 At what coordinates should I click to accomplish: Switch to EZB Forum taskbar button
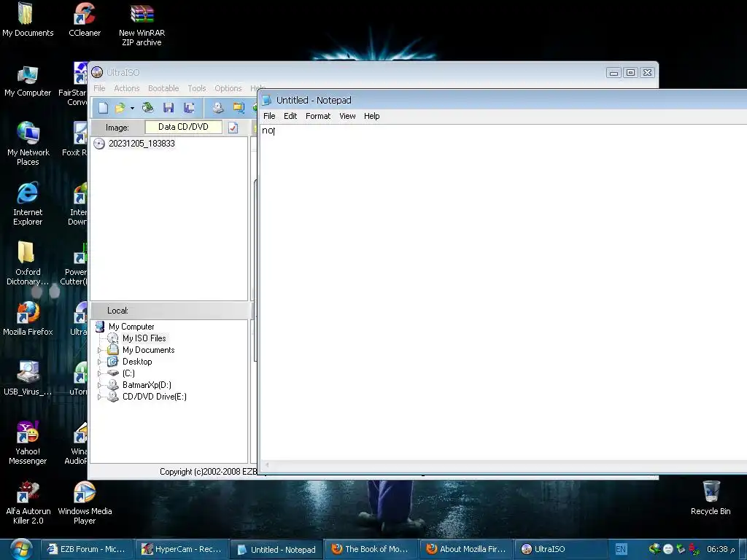[86, 549]
